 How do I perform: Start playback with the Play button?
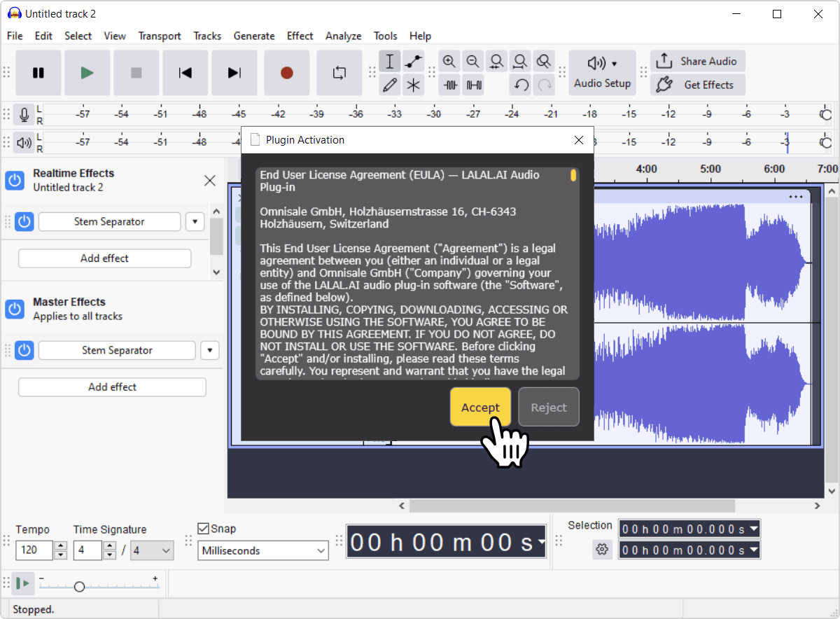point(87,73)
